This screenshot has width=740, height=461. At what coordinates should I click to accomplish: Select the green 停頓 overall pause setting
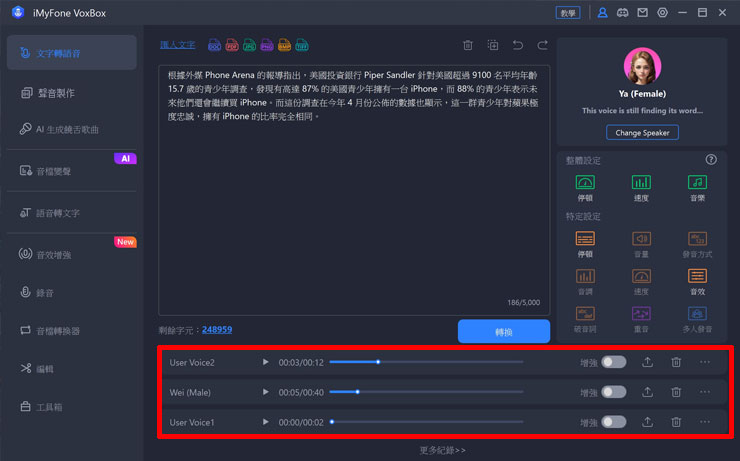pyautogui.click(x=585, y=188)
